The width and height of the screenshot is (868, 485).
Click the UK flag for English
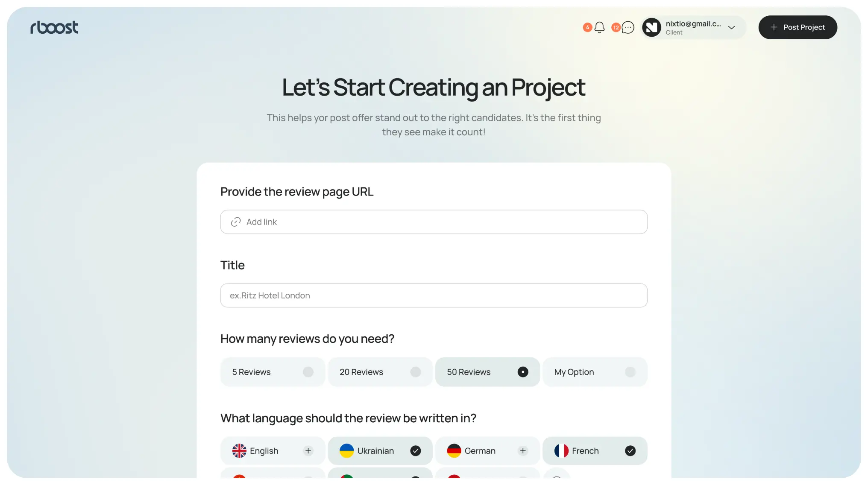pyautogui.click(x=239, y=451)
